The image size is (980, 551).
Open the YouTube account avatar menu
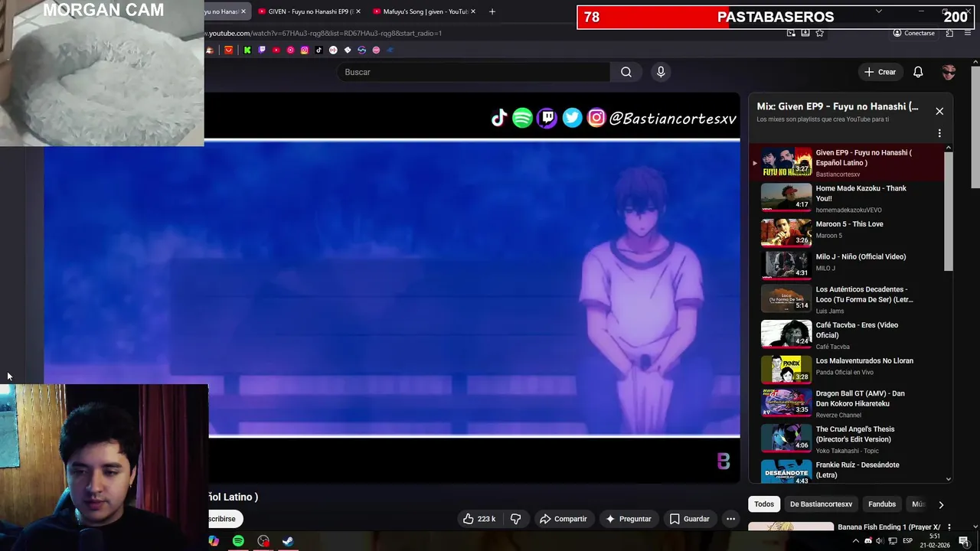pyautogui.click(x=949, y=72)
